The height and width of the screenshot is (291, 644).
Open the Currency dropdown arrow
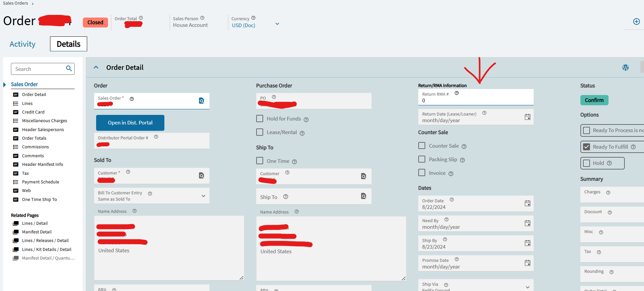[277, 24]
